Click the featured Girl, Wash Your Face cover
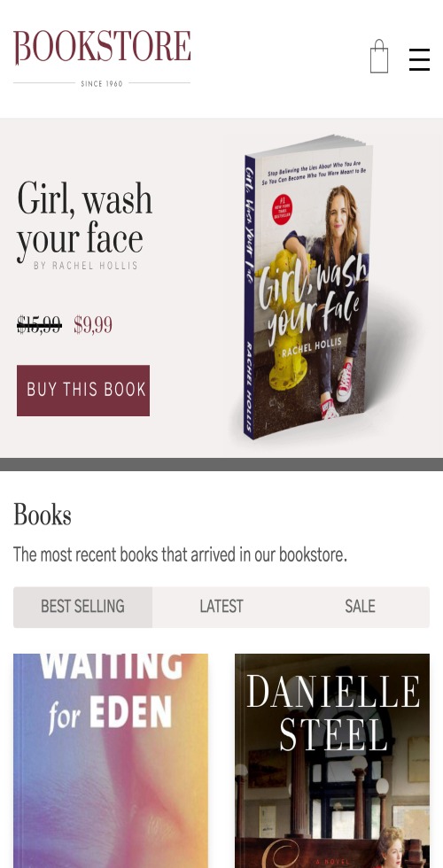The height and width of the screenshot is (868, 443). 307,287
